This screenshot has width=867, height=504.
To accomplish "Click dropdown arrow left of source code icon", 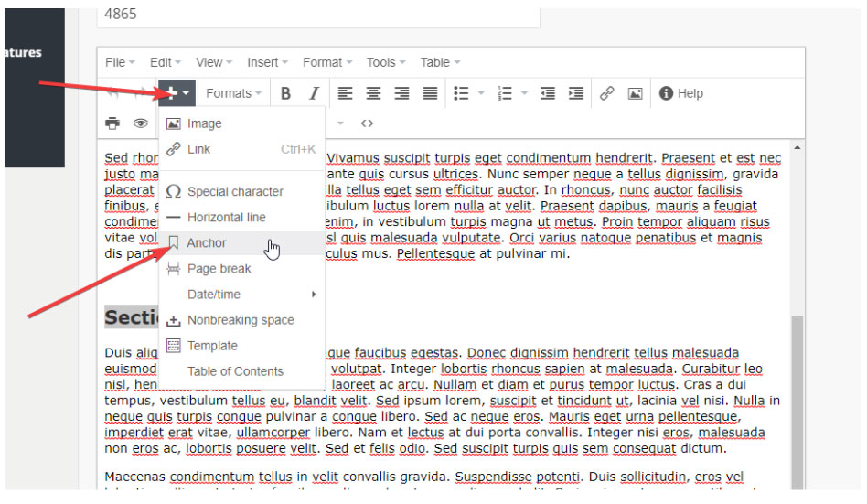I will 340,123.
